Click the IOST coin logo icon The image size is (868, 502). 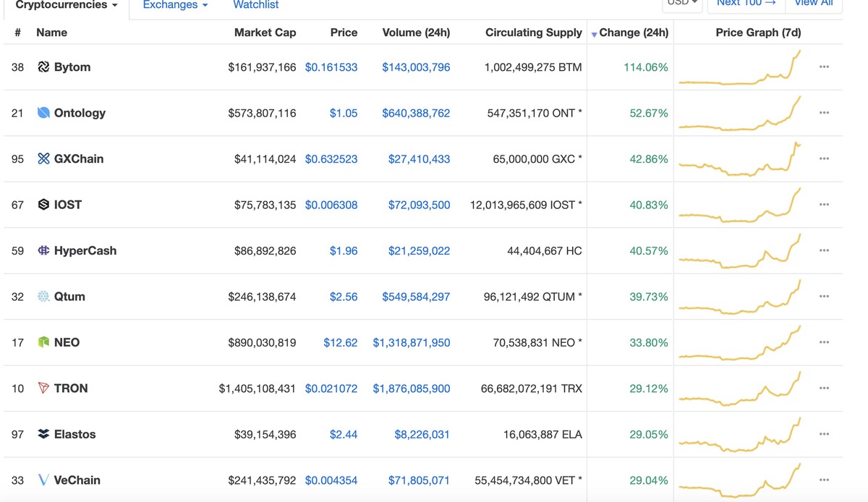coord(43,205)
